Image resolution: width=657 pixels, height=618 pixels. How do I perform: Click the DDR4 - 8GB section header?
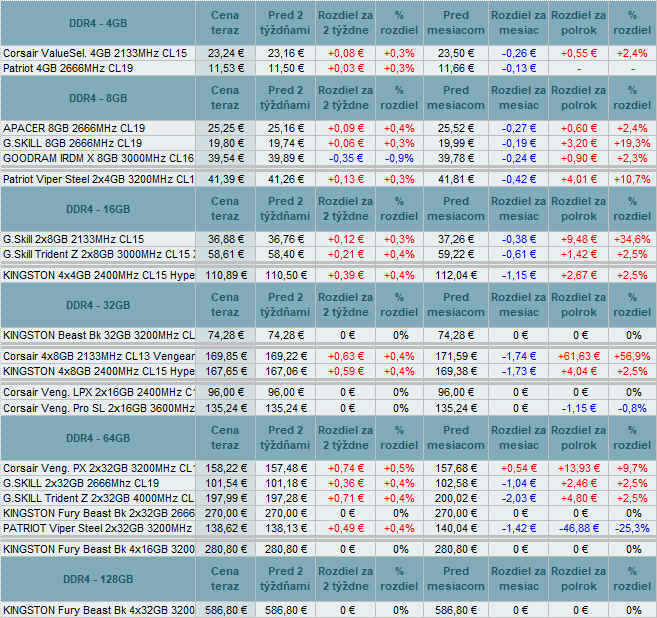click(98, 98)
